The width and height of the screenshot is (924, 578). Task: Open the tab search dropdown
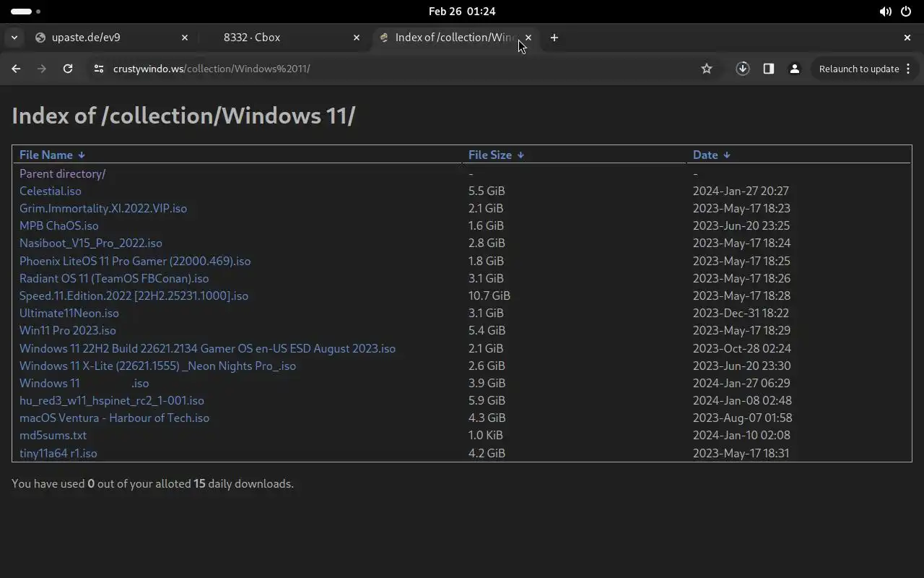pyautogui.click(x=14, y=38)
